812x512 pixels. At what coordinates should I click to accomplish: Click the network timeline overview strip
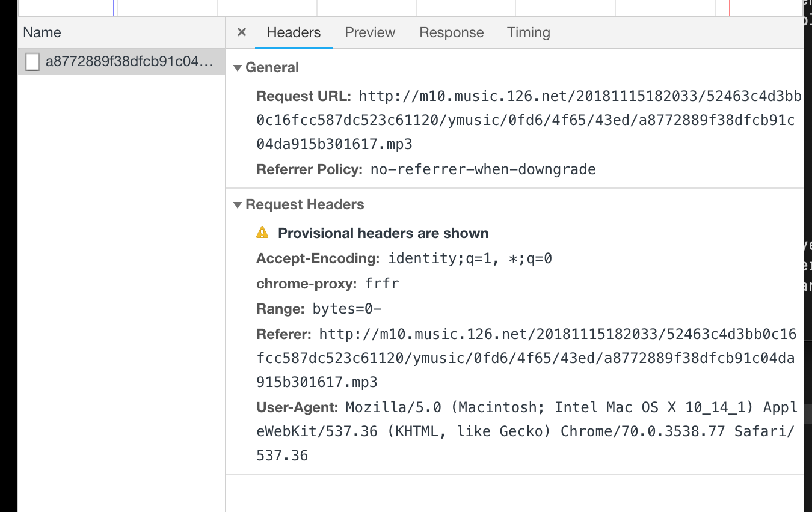(361, 8)
